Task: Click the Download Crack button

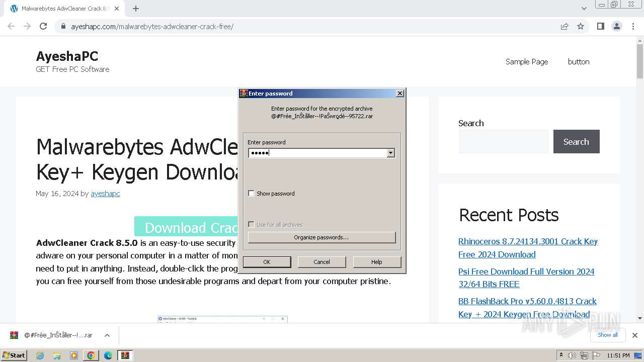Action: (186, 227)
